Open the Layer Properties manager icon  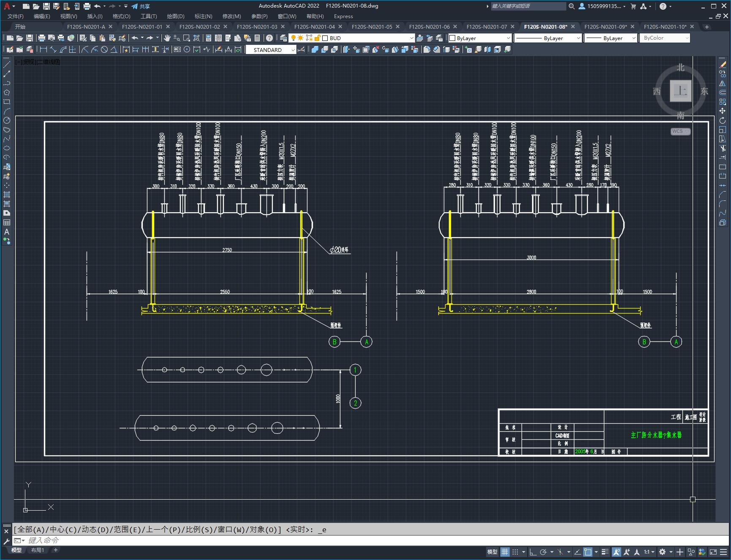283,38
